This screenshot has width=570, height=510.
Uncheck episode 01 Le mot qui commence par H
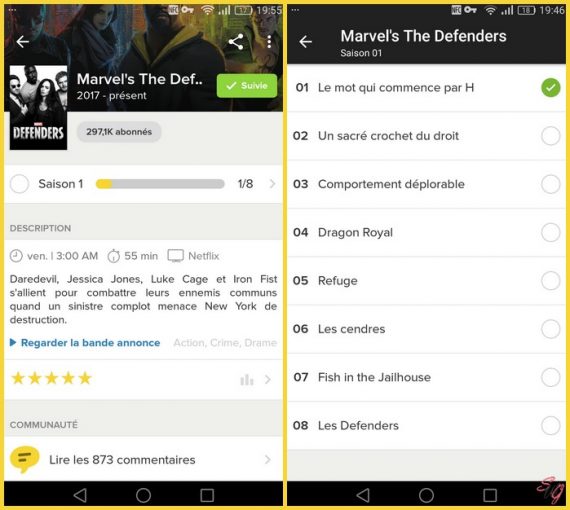click(550, 88)
